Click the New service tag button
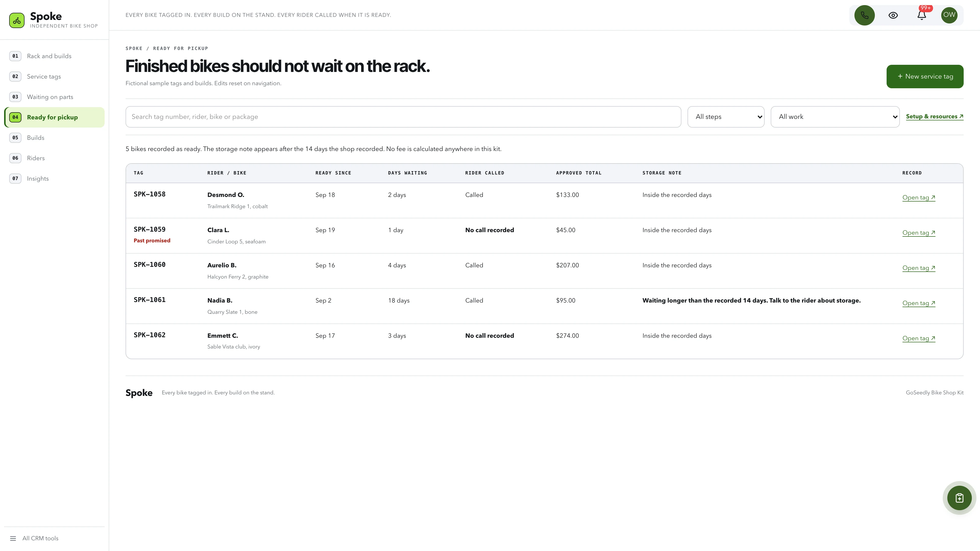980x551 pixels. pyautogui.click(x=925, y=77)
